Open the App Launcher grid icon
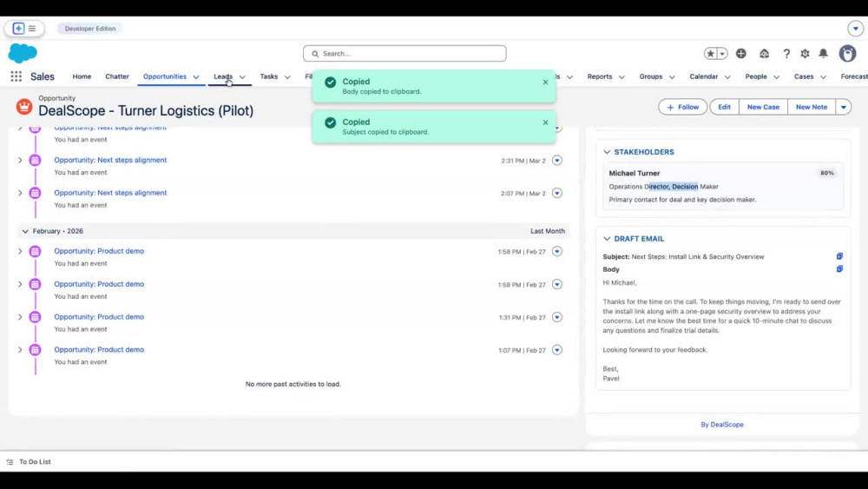868x489 pixels. pyautogui.click(x=16, y=76)
